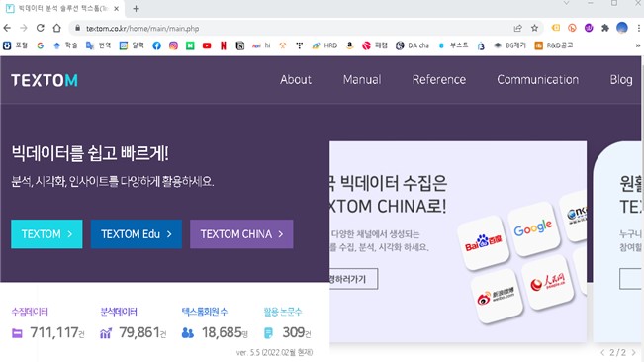
Task: Open the Blog menu
Action: coord(621,80)
